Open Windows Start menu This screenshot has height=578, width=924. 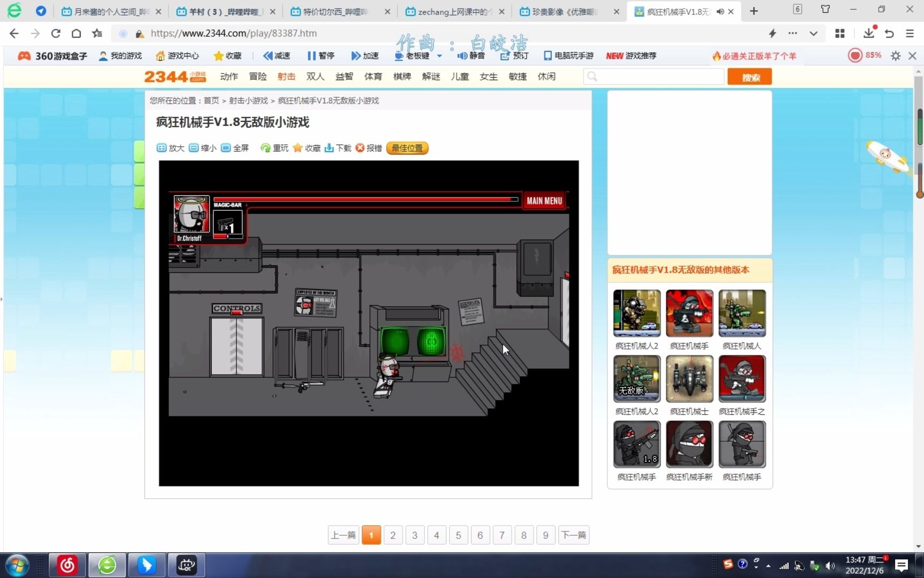point(17,565)
